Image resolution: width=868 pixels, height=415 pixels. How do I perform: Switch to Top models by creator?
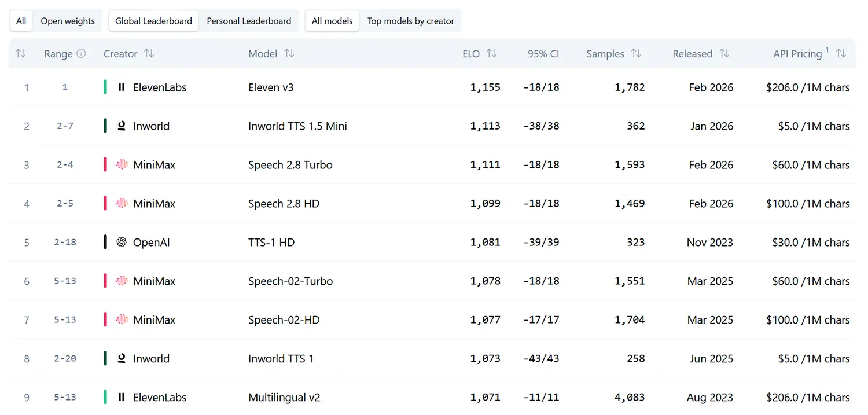(x=410, y=21)
